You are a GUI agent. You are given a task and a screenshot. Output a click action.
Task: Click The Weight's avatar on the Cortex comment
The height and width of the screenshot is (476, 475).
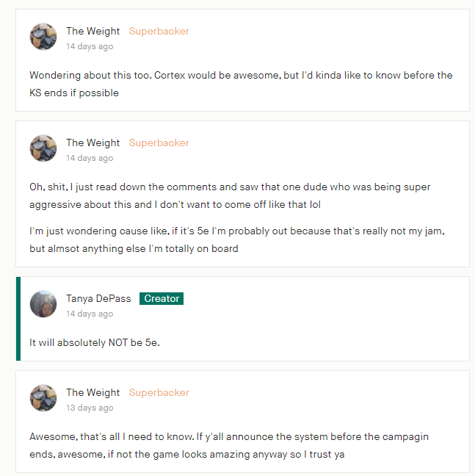point(43,37)
